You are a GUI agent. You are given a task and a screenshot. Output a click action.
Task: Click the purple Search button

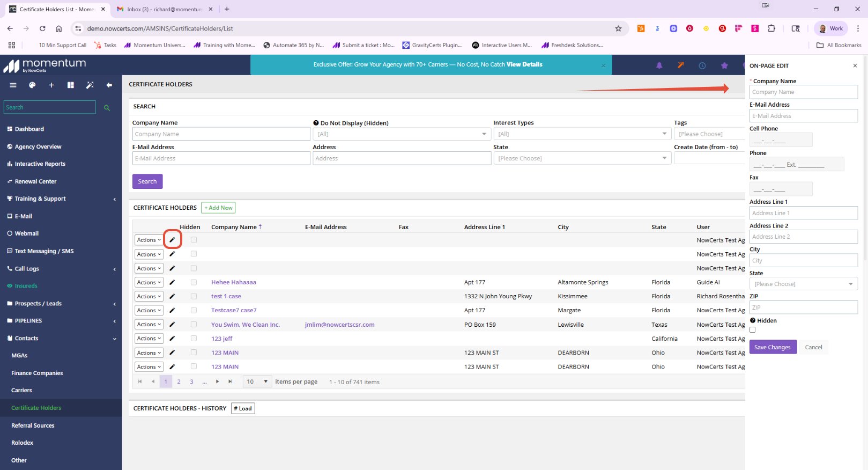click(x=147, y=181)
